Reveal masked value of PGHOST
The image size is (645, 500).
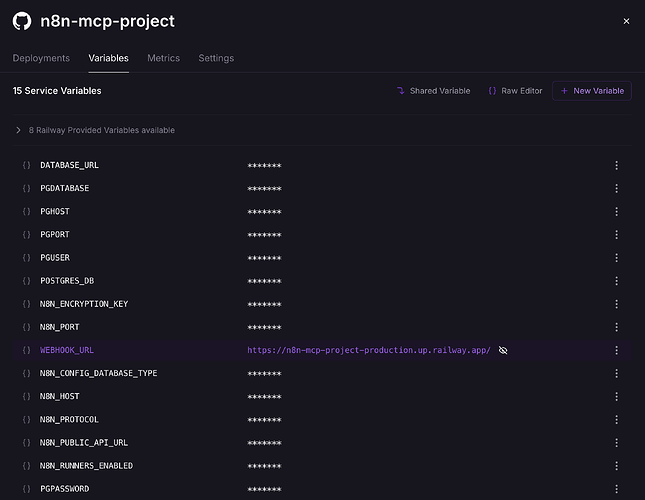pyautogui.click(x=264, y=212)
